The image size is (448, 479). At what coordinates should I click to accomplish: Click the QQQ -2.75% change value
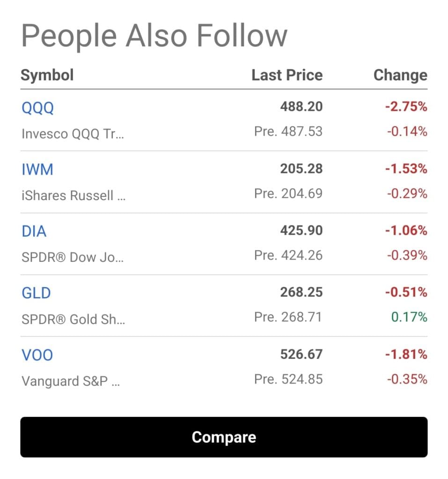[406, 107]
